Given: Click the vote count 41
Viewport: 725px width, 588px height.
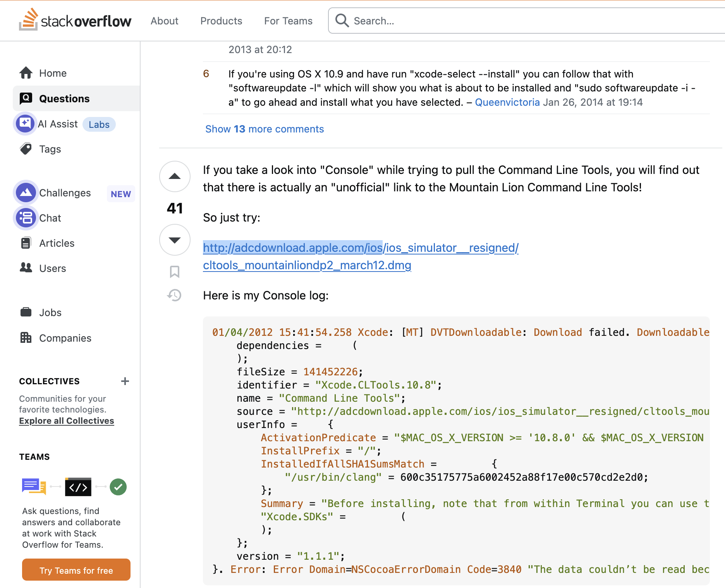Looking at the screenshot, I should 175,208.
